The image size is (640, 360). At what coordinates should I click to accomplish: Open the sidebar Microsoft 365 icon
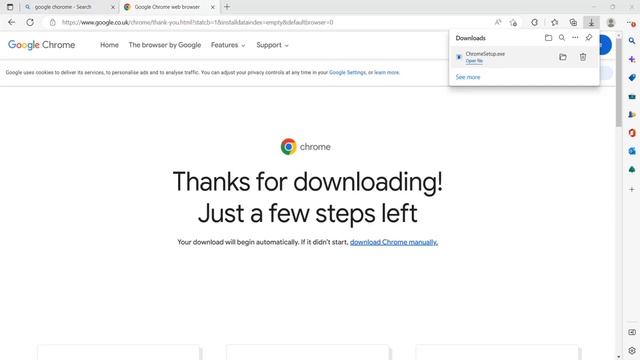pyautogui.click(x=632, y=133)
